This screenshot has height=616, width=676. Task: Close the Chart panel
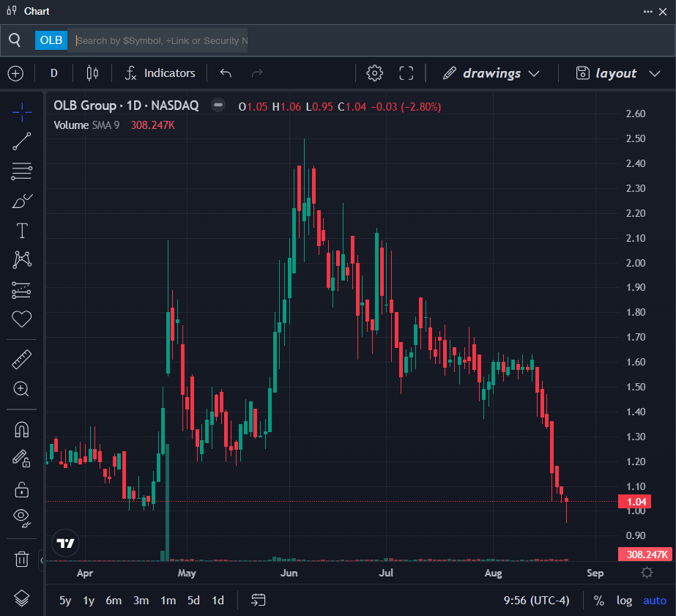[663, 12]
